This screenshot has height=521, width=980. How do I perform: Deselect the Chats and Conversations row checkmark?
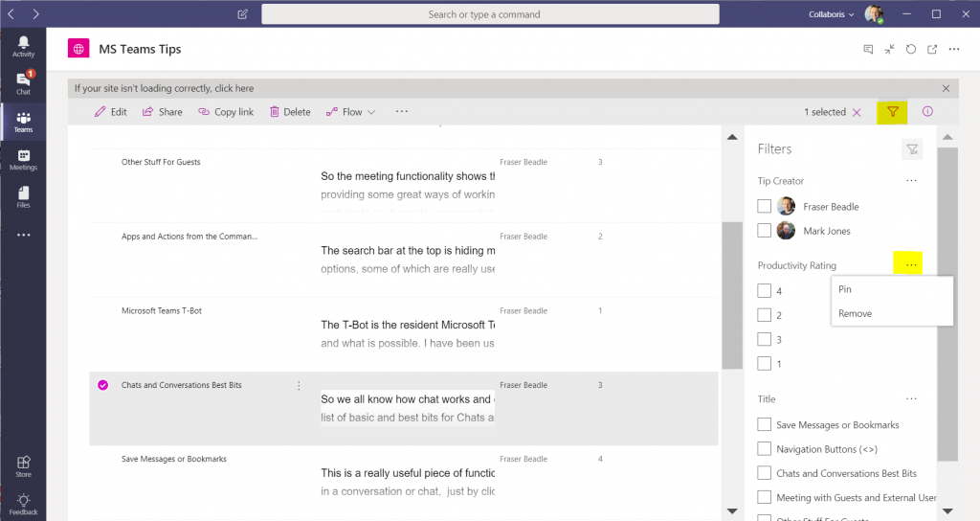(103, 385)
